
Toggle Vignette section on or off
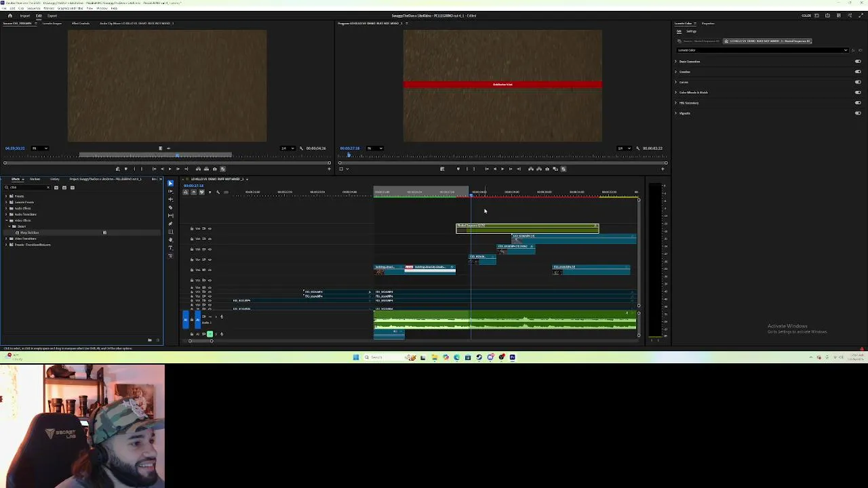pyautogui.click(x=858, y=113)
